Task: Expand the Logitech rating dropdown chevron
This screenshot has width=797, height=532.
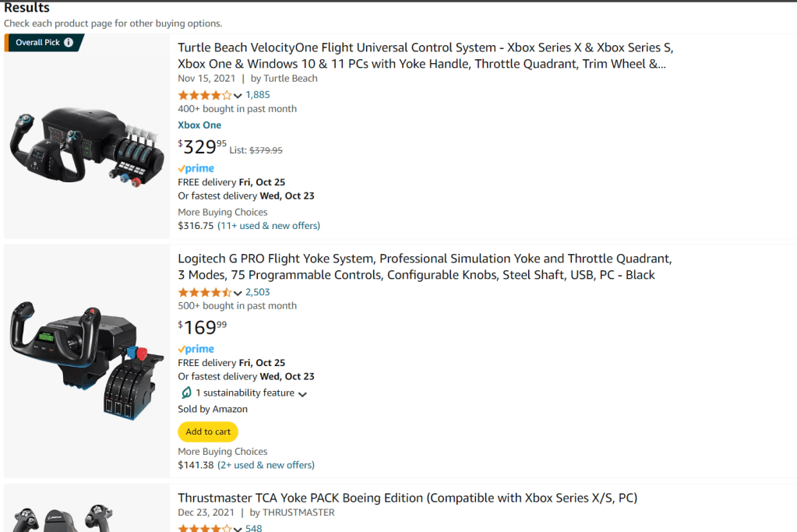Action: coord(238,293)
